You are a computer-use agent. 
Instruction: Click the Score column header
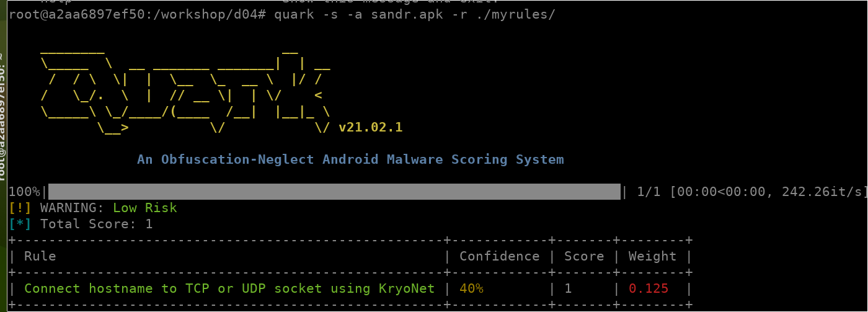[584, 256]
